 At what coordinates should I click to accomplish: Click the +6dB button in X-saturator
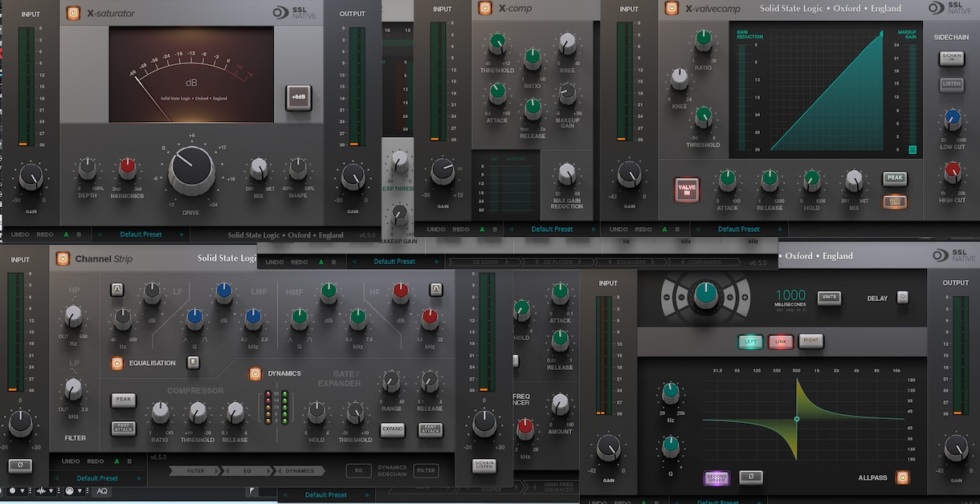click(x=298, y=98)
